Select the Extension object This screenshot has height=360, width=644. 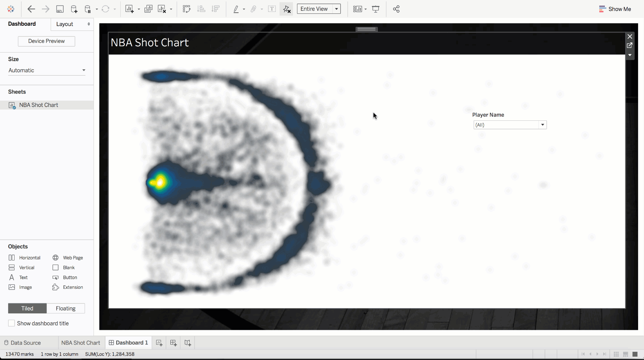click(68, 287)
